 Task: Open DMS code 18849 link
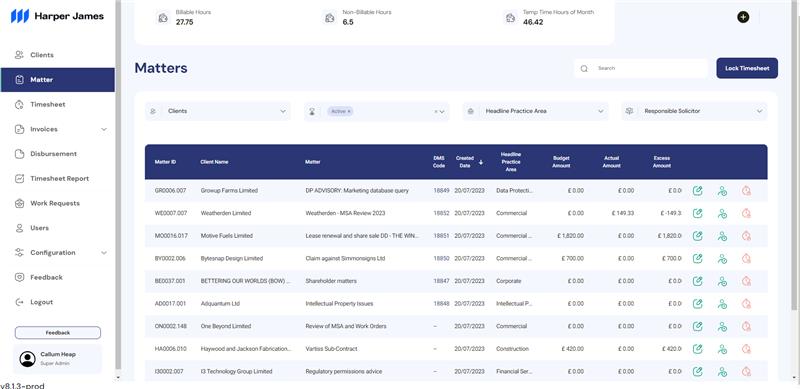[441, 191]
